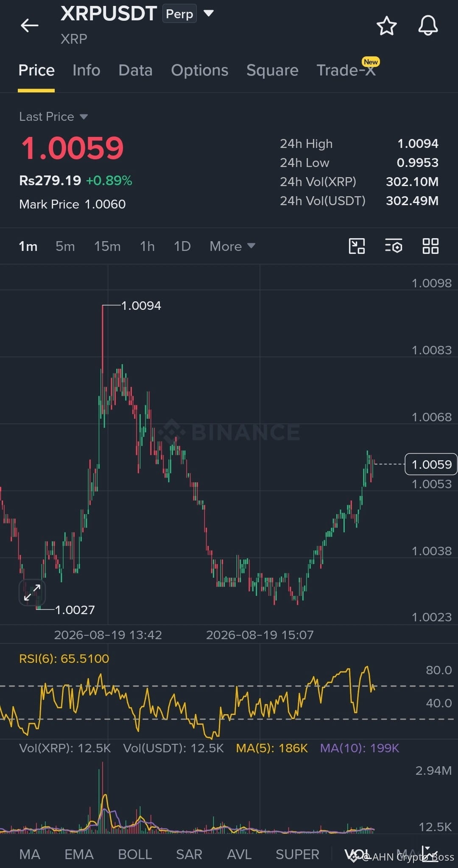Click the 24h Low value 0.9953
Screen dimensions: 458x868
[x=417, y=162]
